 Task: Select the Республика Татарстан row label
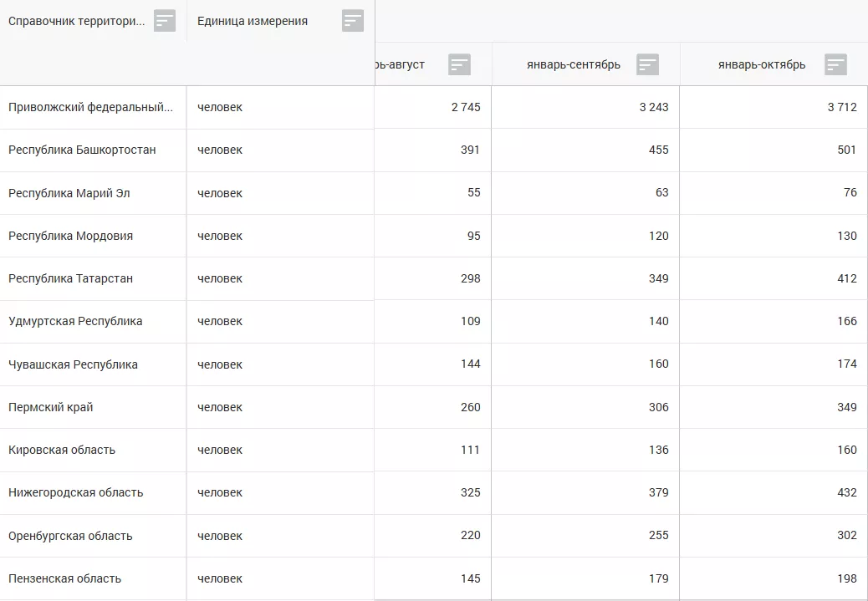pyautogui.click(x=70, y=278)
